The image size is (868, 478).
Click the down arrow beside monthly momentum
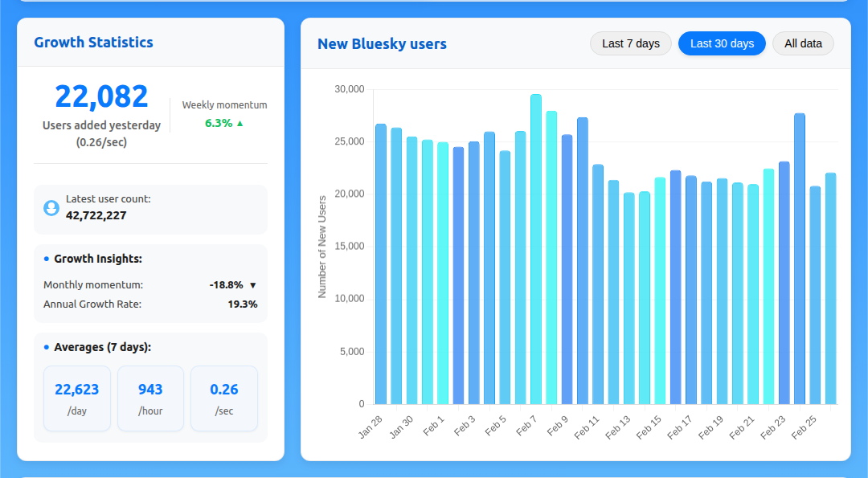[x=252, y=285]
